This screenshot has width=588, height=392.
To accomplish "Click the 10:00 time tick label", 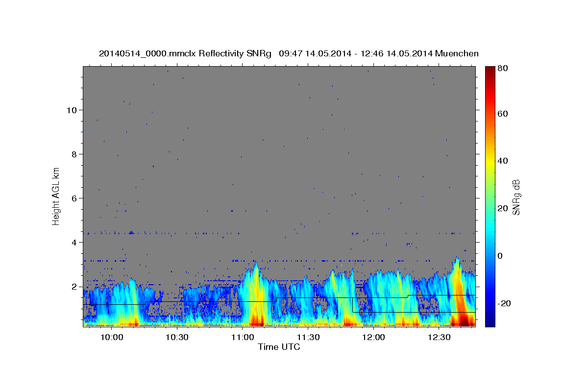I will (112, 338).
